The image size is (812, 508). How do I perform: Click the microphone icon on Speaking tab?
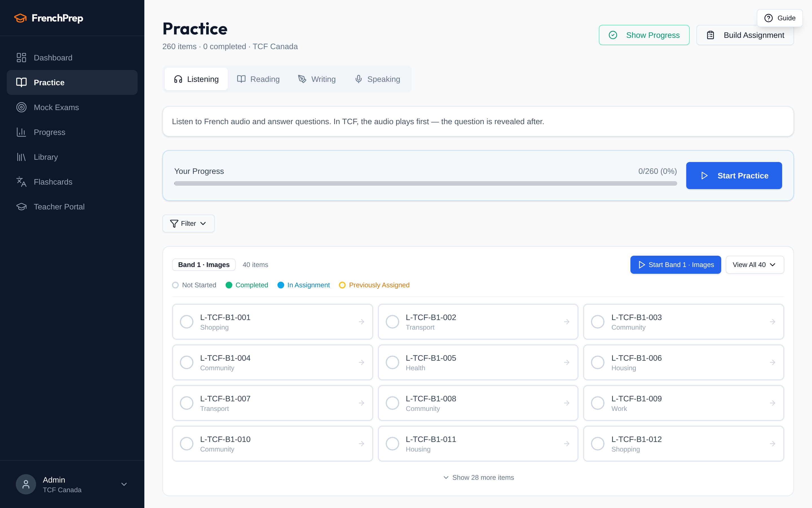tap(358, 79)
